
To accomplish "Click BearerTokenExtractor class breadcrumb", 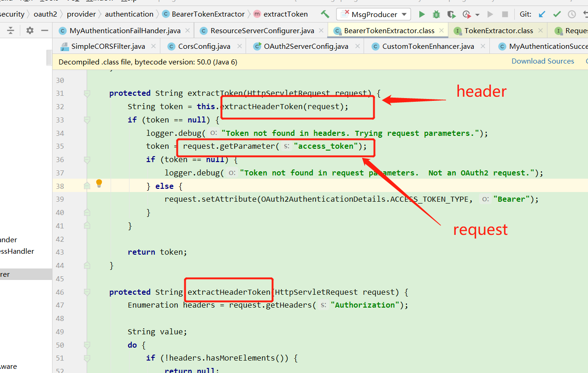I will pyautogui.click(x=208, y=14).
